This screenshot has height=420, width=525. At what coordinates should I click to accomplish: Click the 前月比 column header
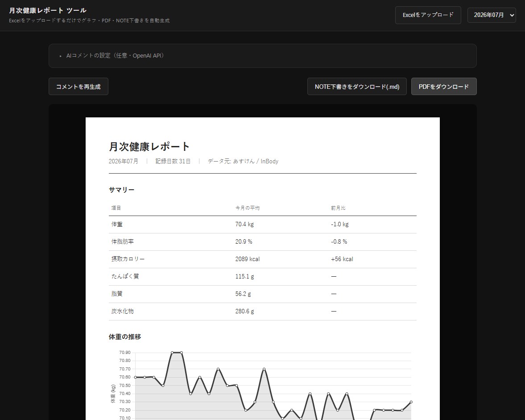coord(338,208)
